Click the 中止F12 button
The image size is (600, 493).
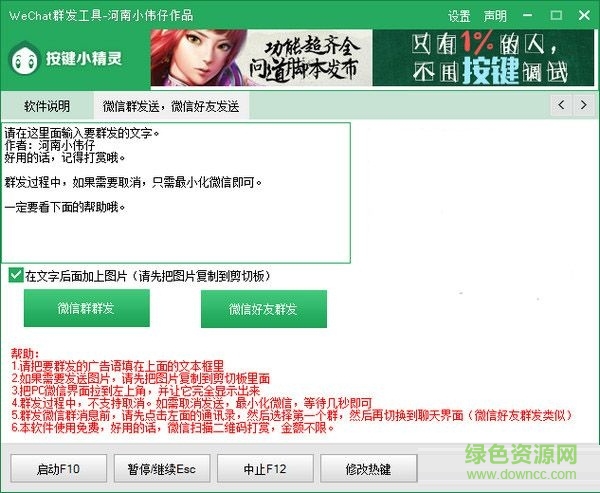point(265,469)
